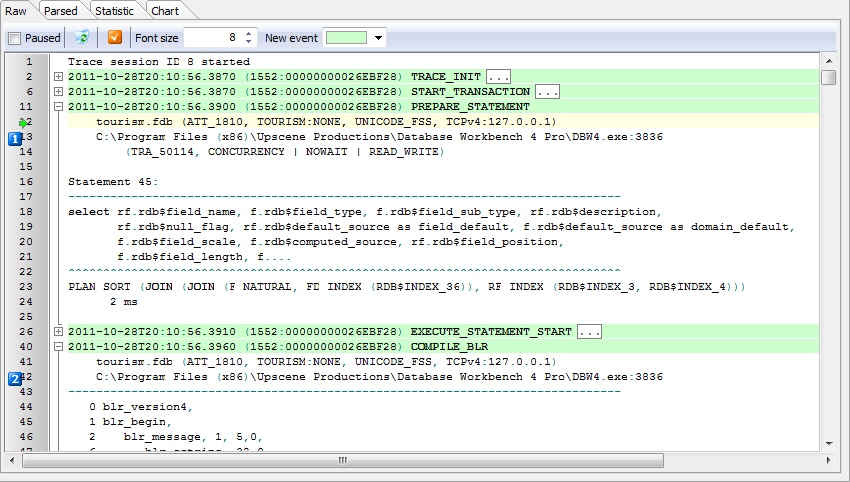This screenshot has height=482, width=850.
Task: Click bookmark 2 marker in the gutter
Action: pyautogui.click(x=15, y=379)
